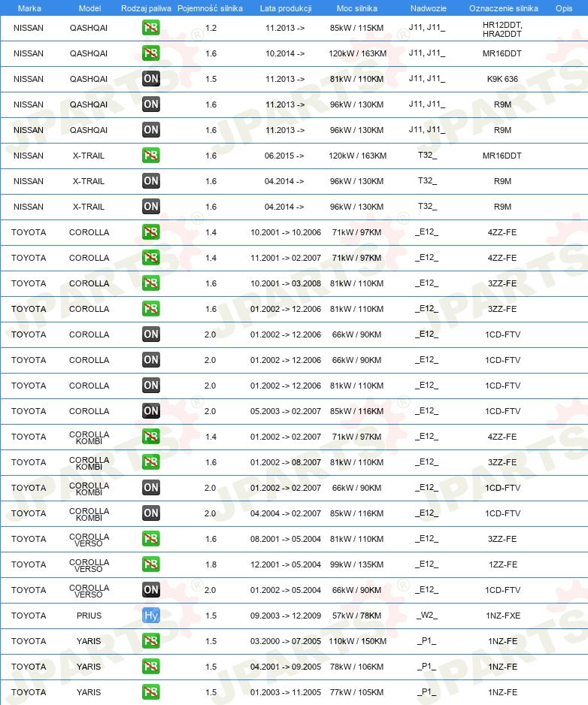Screen dimensions: 588x705
Task: Click the Nadwozie column header
Action: tap(429, 8)
